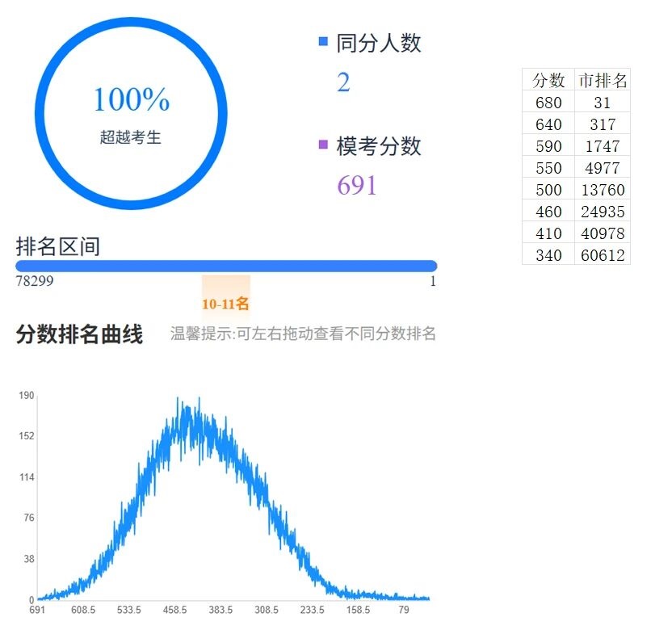Click the city rank 1747 table cell
This screenshot has height=634, width=672.
click(x=603, y=146)
